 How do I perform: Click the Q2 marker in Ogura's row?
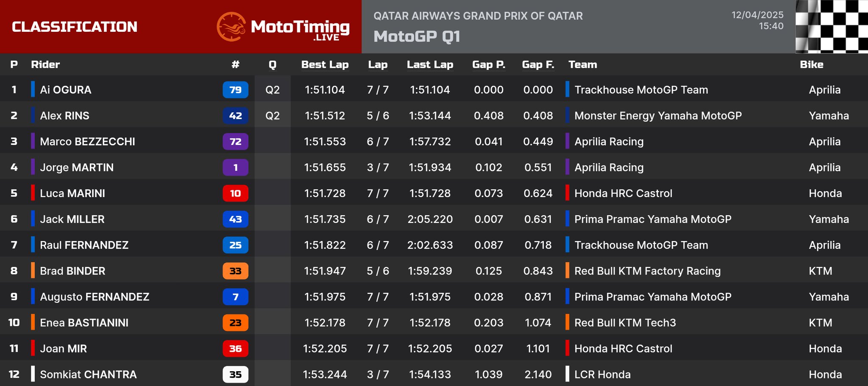pyautogui.click(x=273, y=90)
